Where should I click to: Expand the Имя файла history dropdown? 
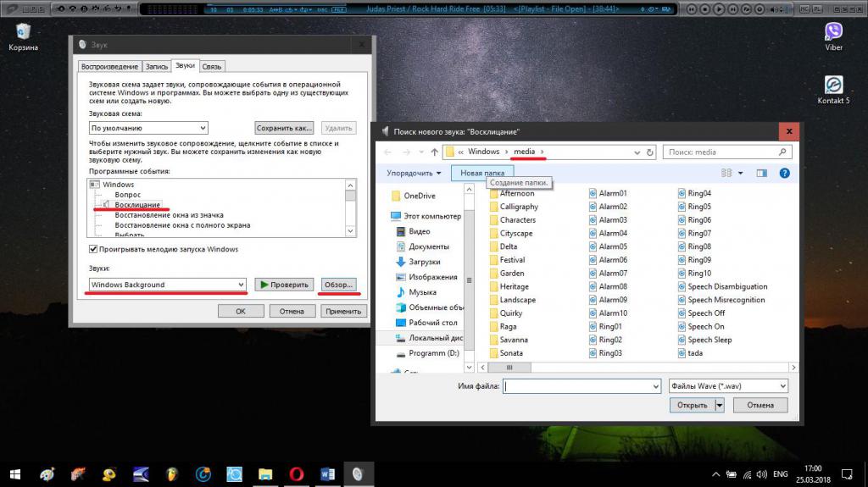pos(655,386)
